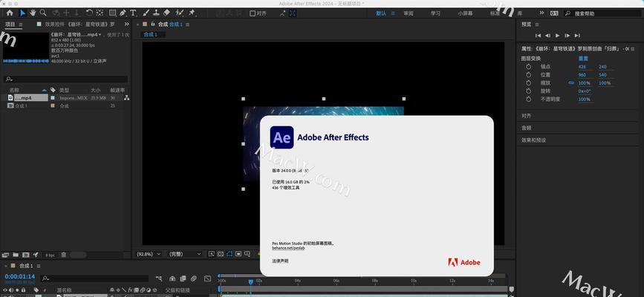644x297 pixels.
Task: Select the Clone Stamp tool
Action: point(156,13)
